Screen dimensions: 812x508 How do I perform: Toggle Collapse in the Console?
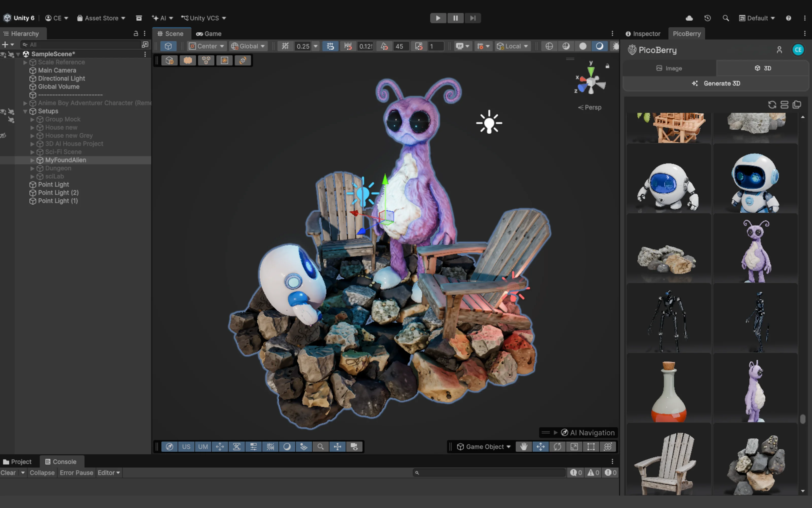(x=42, y=473)
